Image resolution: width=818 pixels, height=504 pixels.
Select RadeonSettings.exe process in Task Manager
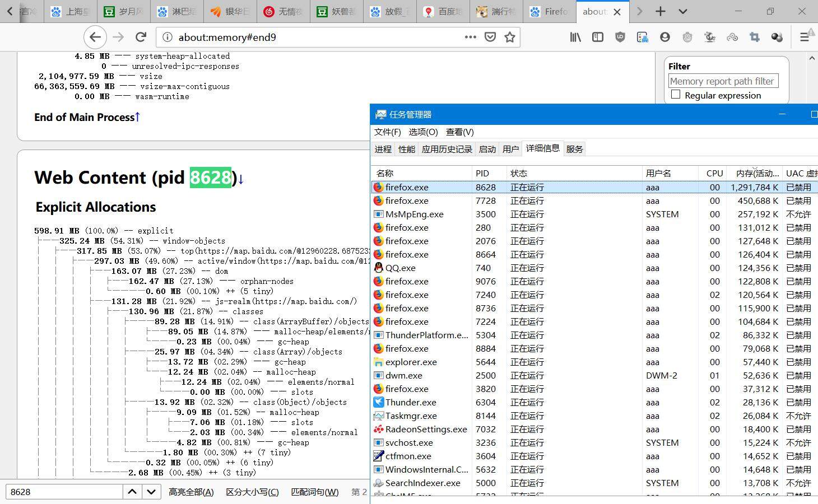click(594, 429)
